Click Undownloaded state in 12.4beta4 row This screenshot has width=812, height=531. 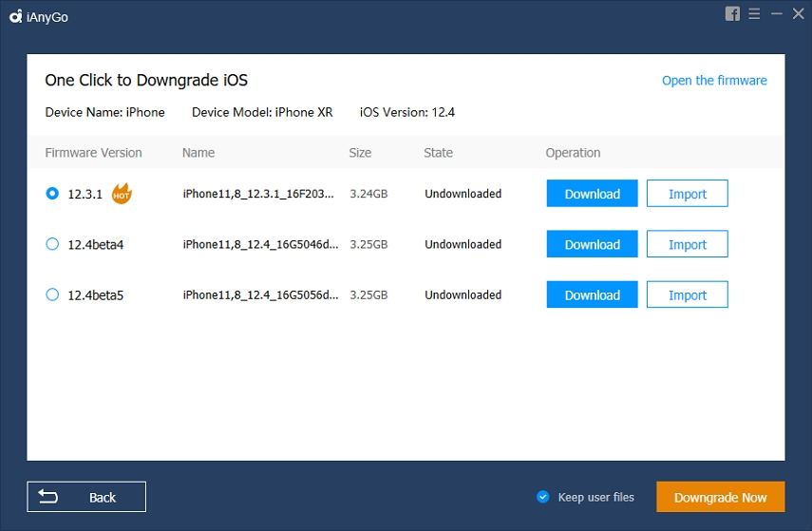tap(463, 244)
